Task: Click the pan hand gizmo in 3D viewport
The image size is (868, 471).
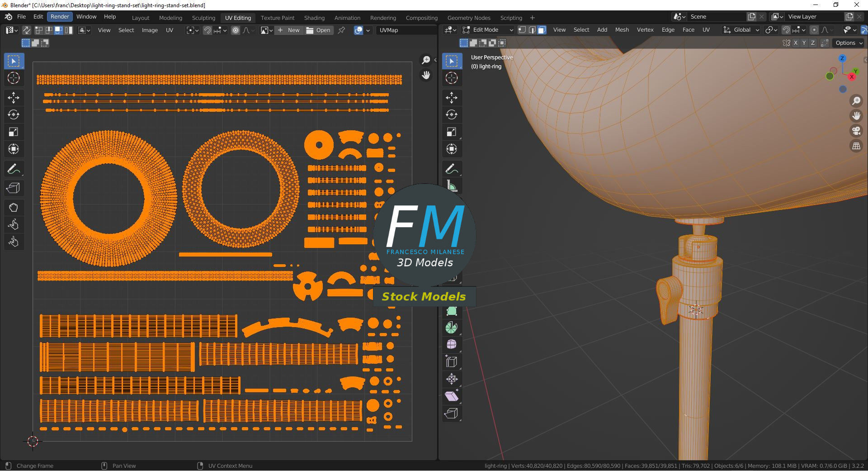Action: [856, 116]
